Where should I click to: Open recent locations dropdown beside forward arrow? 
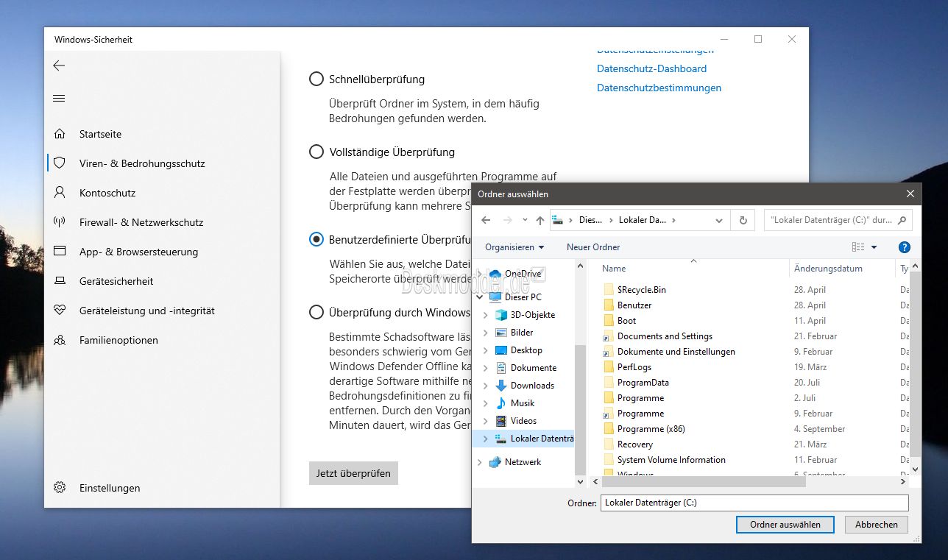(525, 220)
